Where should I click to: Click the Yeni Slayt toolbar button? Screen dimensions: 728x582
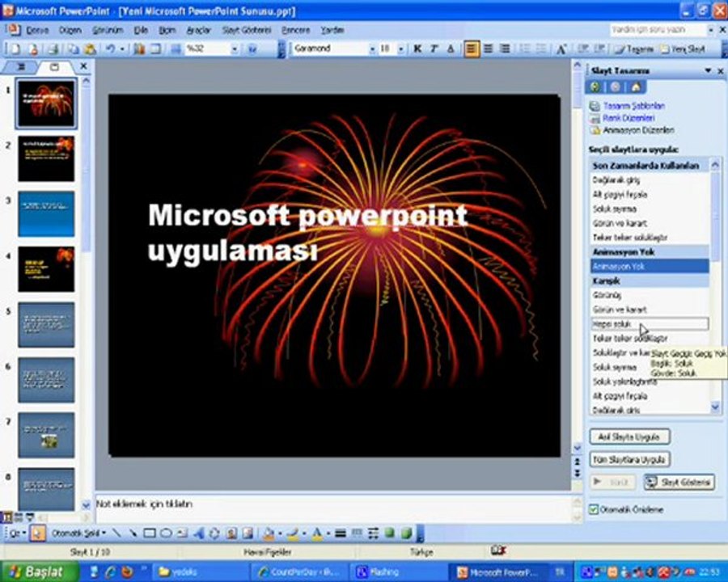[x=683, y=48]
